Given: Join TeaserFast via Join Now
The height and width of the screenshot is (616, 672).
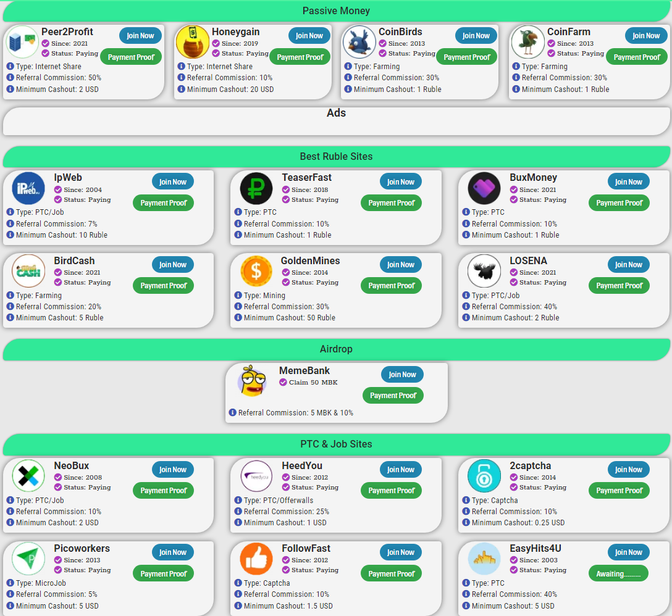Looking at the screenshot, I should [x=401, y=181].
